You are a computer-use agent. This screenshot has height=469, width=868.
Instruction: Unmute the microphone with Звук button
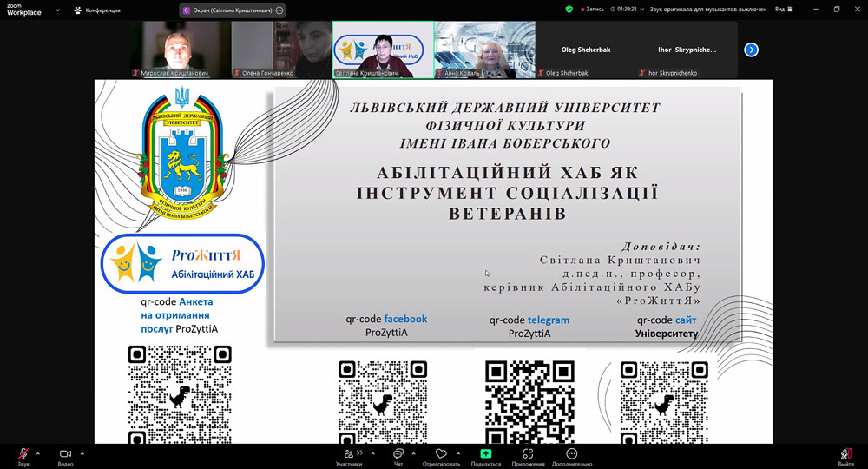click(23, 456)
